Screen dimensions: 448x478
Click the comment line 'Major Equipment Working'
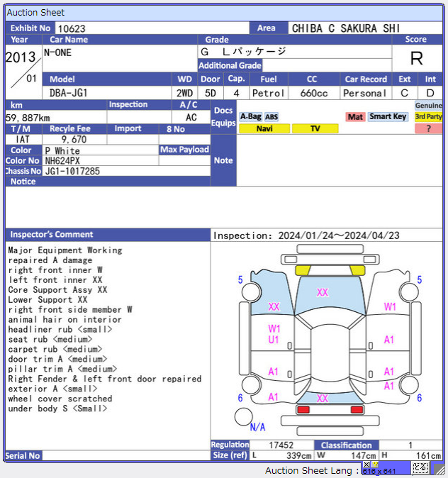tap(65, 250)
